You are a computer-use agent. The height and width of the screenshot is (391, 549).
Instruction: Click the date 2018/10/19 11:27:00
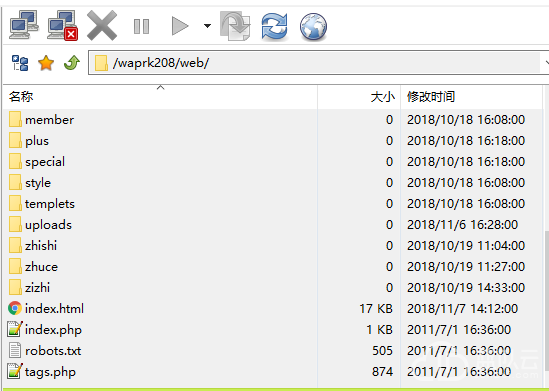[466, 267]
